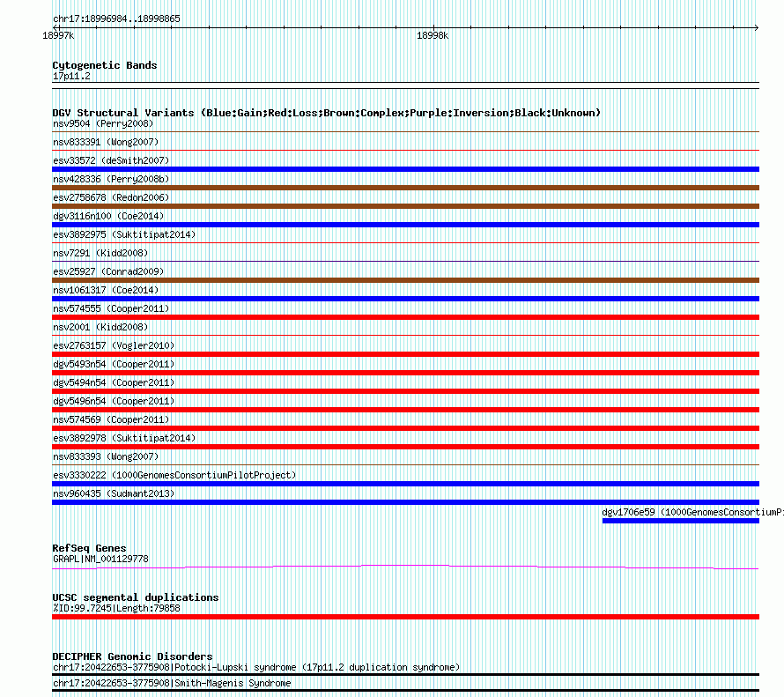Select red bar under nsv574555 (Cooper2011)

405,317
